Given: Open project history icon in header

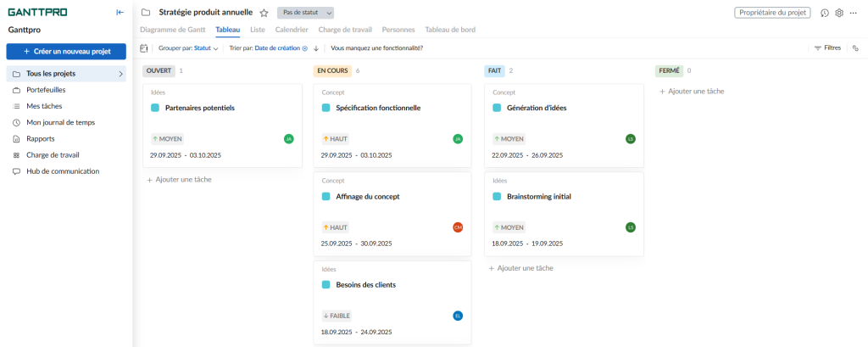Looking at the screenshot, I should pyautogui.click(x=825, y=13).
